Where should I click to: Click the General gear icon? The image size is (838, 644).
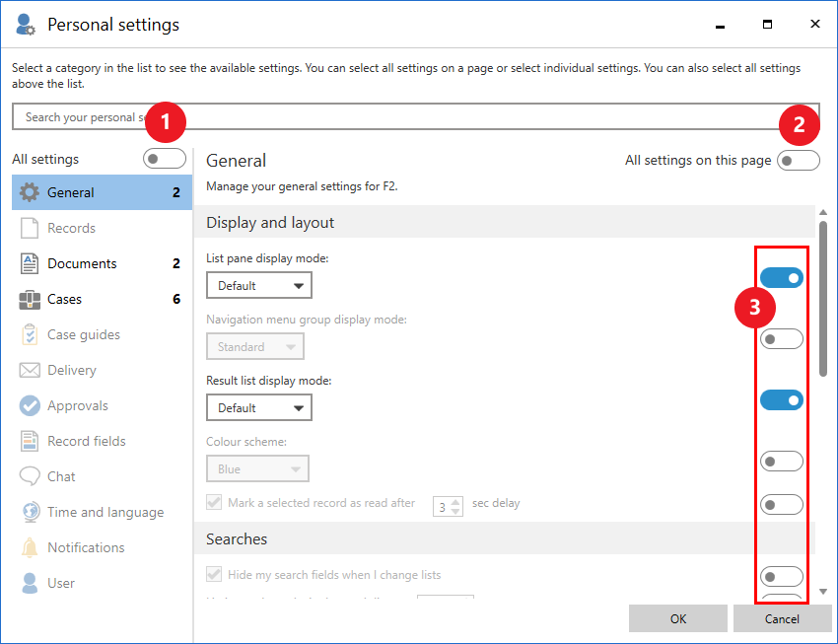pos(30,192)
